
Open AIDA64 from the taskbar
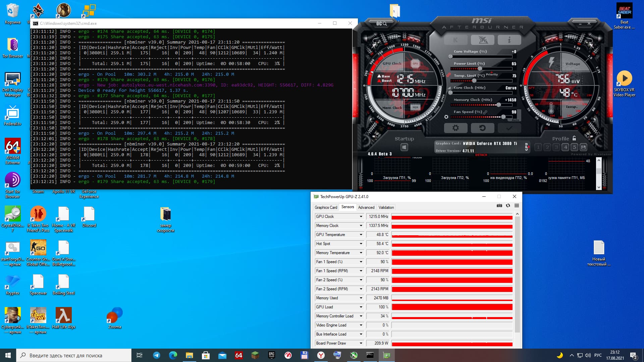[x=238, y=355]
